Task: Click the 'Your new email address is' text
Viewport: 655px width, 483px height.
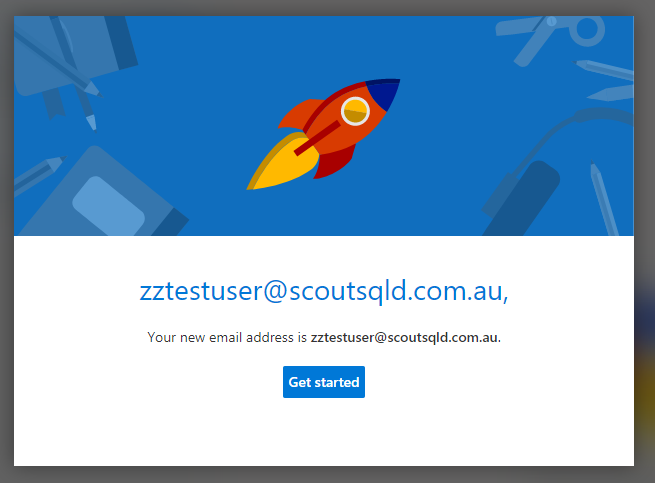Action: (227, 337)
